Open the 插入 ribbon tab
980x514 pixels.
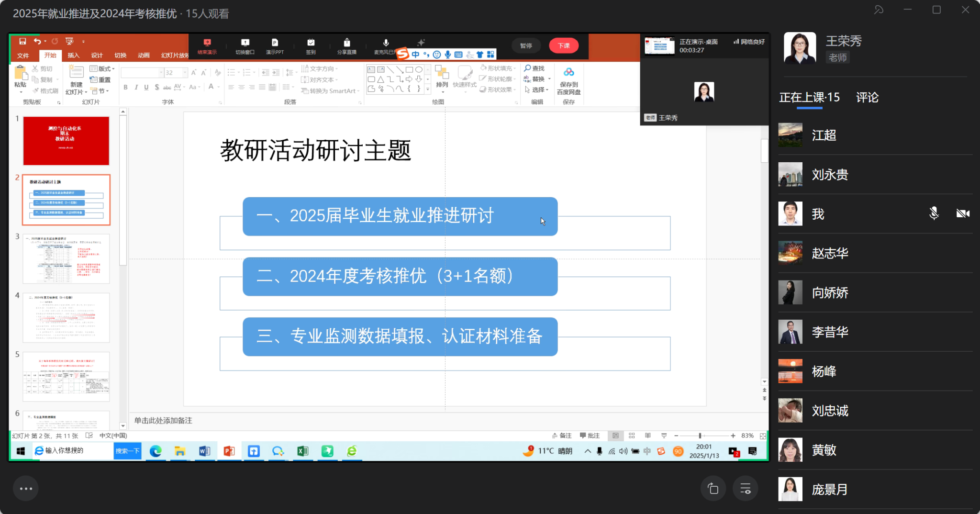pos(73,56)
